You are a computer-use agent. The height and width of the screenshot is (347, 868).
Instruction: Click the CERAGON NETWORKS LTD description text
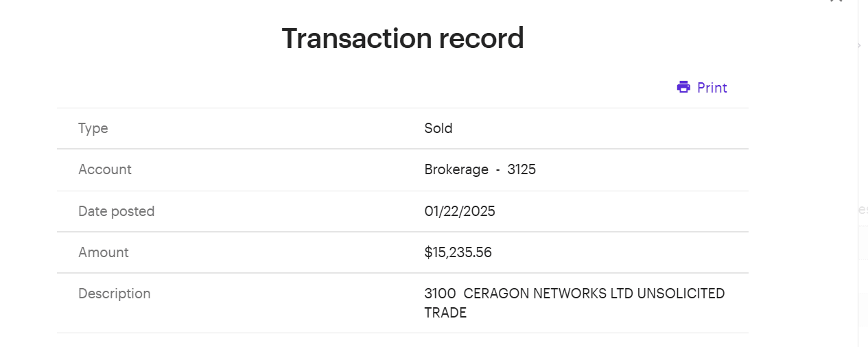coord(548,294)
